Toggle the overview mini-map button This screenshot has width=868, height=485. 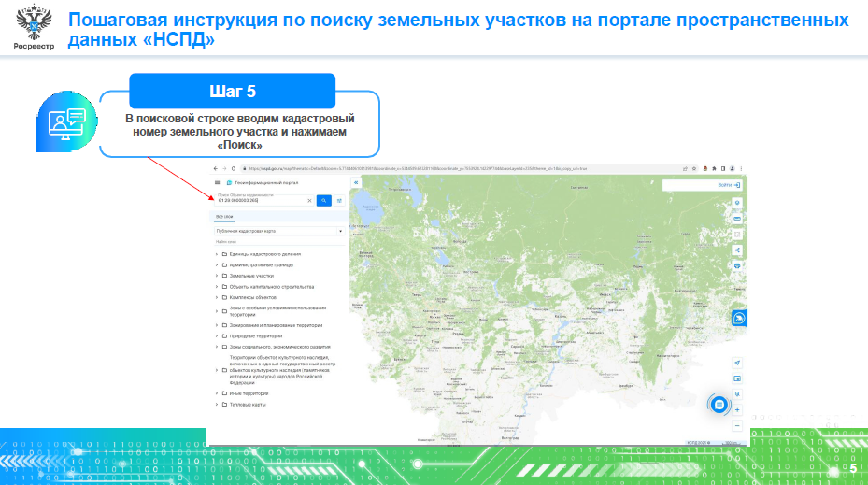click(737, 378)
